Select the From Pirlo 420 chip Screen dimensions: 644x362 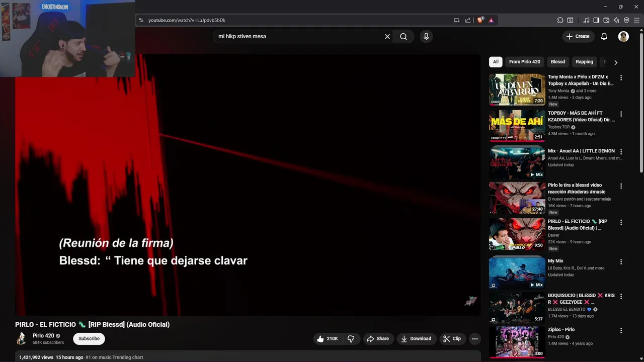pyautogui.click(x=524, y=62)
